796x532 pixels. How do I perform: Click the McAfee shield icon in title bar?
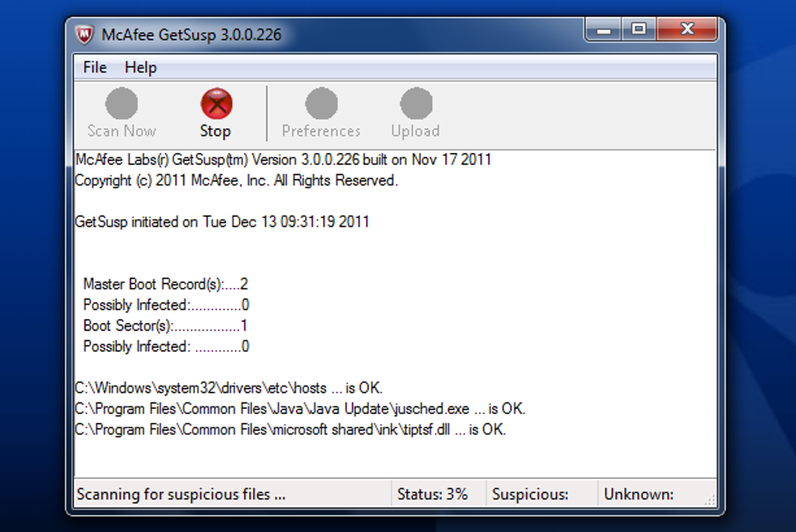(84, 35)
